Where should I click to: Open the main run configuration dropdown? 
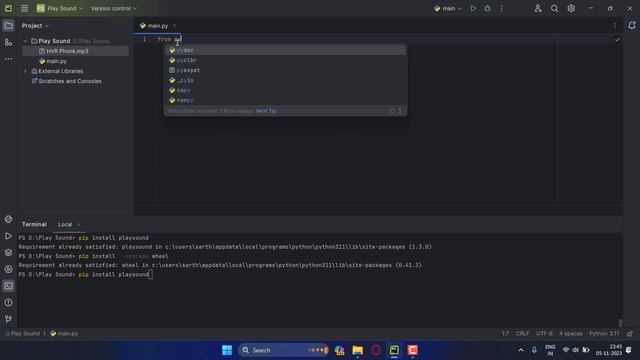coord(448,8)
